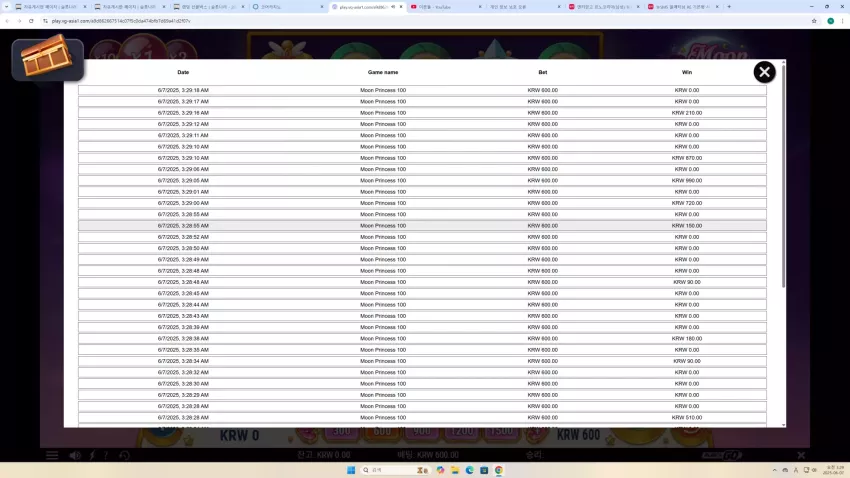View site information icon in address bar
The image size is (850, 478).
point(46,21)
